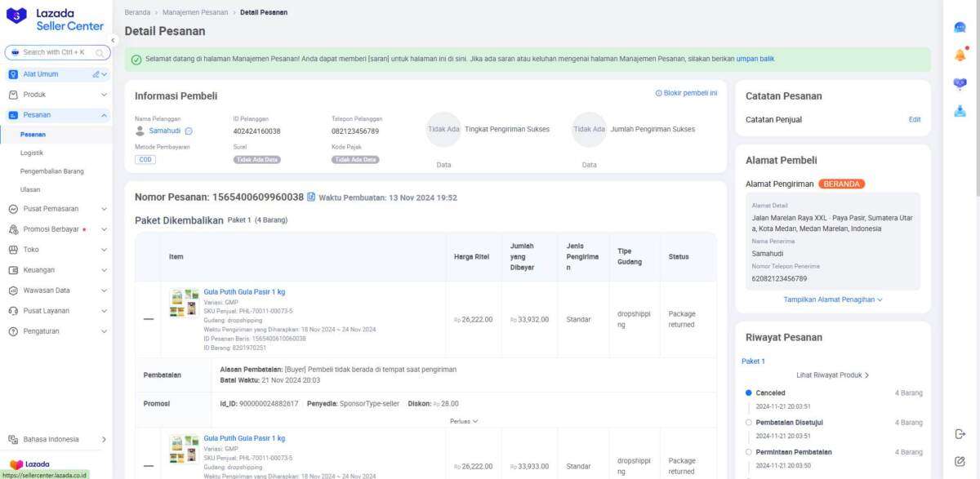Click the Alat Umum sidebar icon
This screenshot has height=479, width=980.
click(13, 74)
